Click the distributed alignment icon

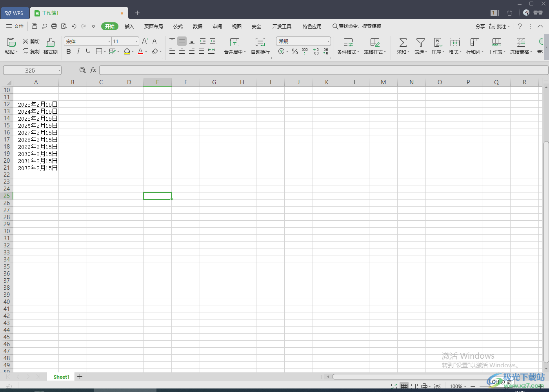pos(211,51)
